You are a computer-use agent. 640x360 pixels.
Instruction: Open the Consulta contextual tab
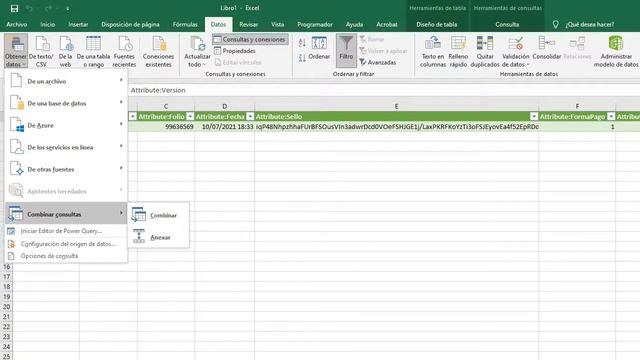(507, 24)
